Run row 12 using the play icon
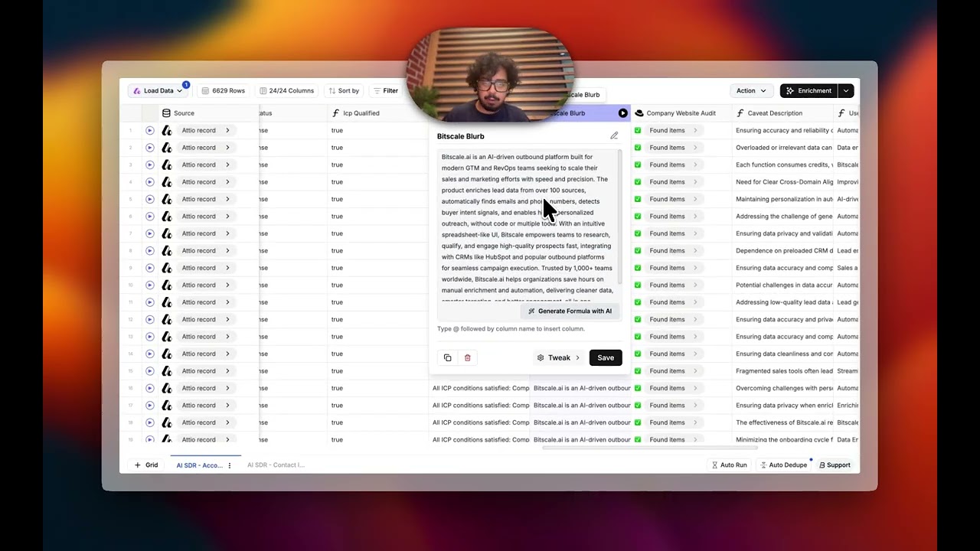Image resolution: width=980 pixels, height=551 pixels. (x=150, y=319)
